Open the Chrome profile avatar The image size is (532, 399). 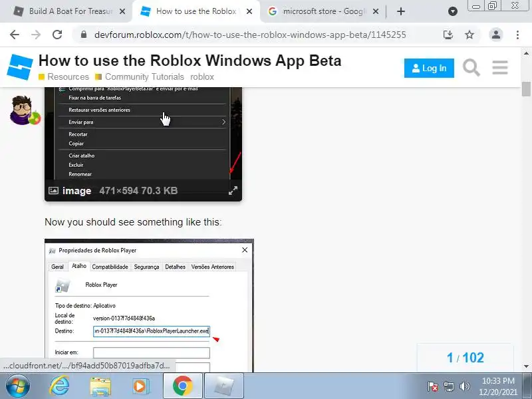(x=496, y=35)
